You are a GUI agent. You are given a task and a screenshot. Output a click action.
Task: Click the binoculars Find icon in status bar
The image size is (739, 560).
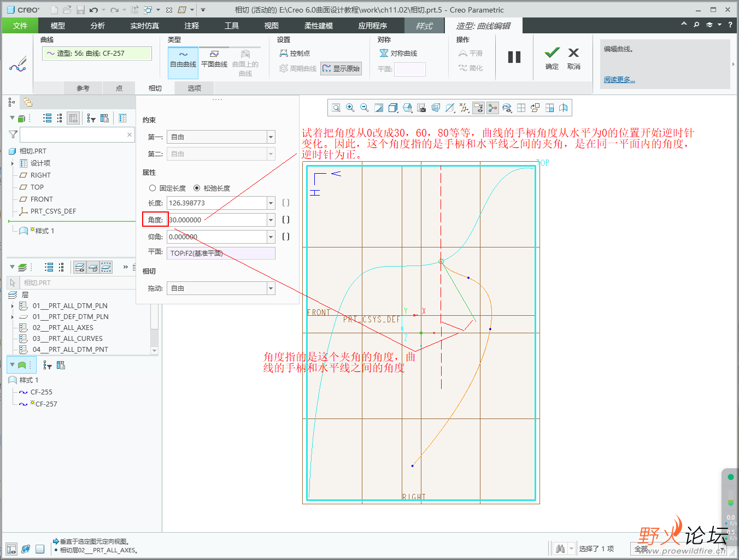pyautogui.click(x=560, y=549)
